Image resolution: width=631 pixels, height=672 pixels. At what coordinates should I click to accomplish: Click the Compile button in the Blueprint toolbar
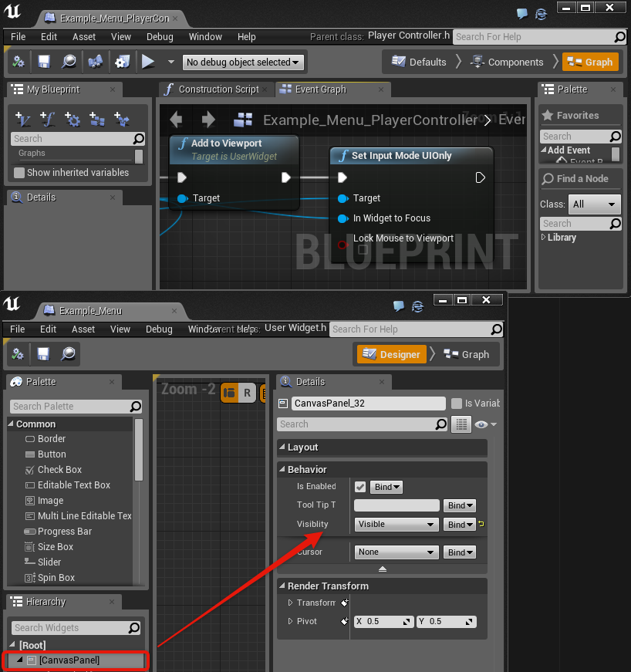pos(18,62)
